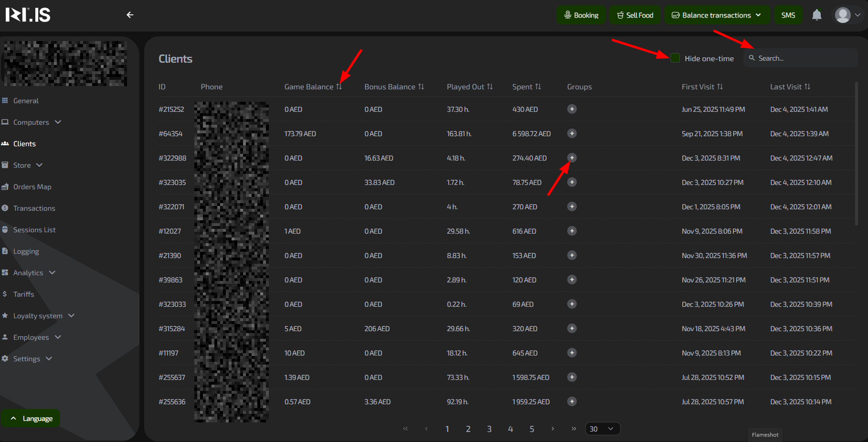This screenshot has width=868, height=442.
Task: Open Transactions in the sidebar
Action: (34, 208)
